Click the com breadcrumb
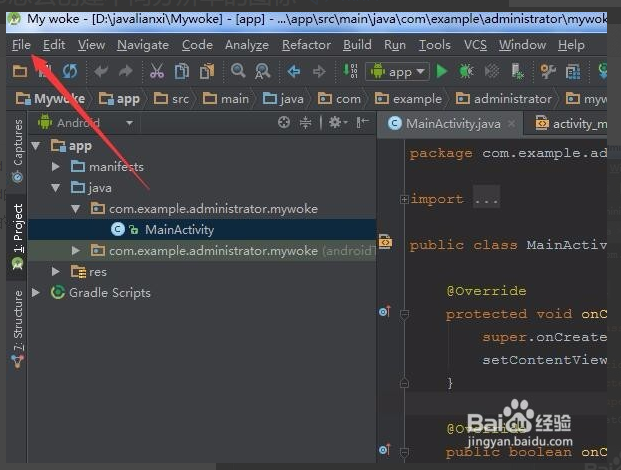 [x=339, y=99]
